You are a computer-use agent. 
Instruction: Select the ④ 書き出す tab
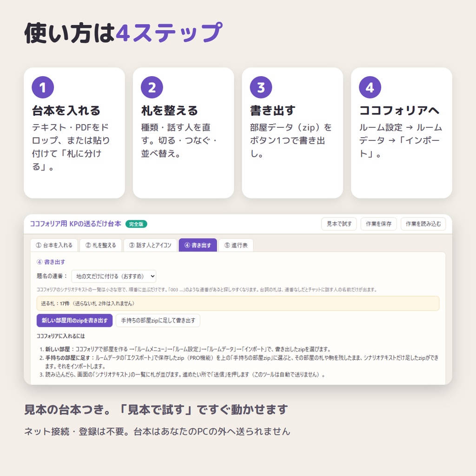point(198,245)
